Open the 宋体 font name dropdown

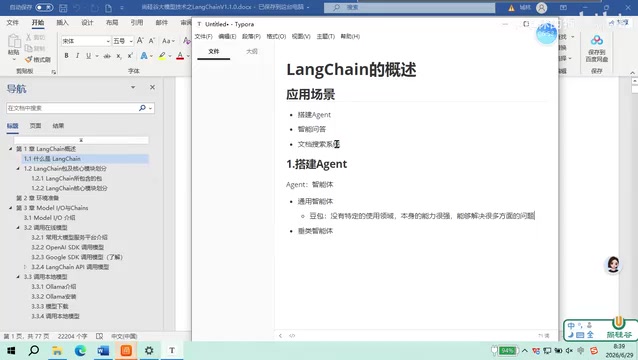click(x=108, y=41)
